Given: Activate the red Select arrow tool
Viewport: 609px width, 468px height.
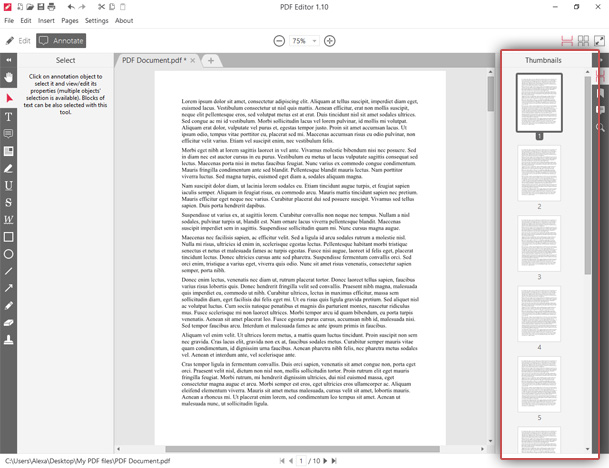Looking at the screenshot, I should tap(9, 98).
